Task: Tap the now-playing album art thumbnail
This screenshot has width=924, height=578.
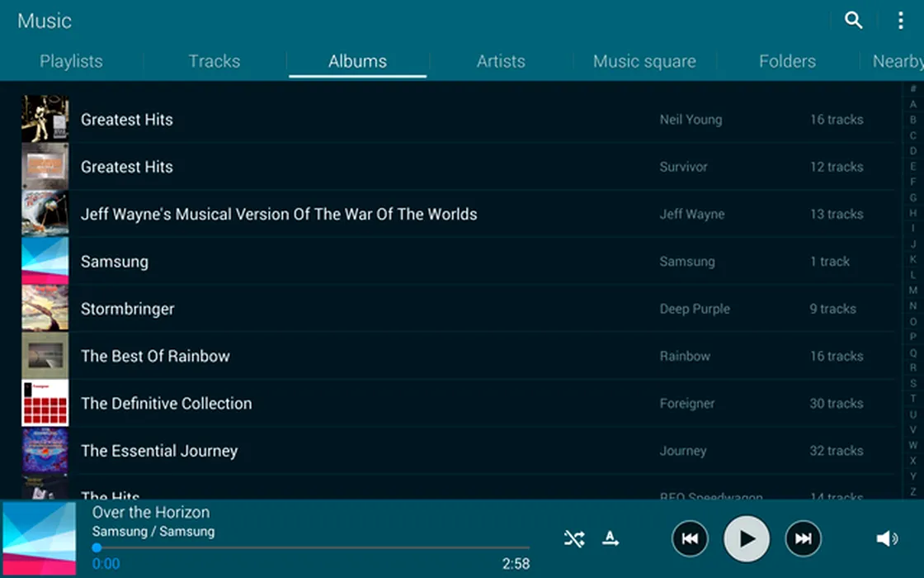Action: click(x=39, y=538)
